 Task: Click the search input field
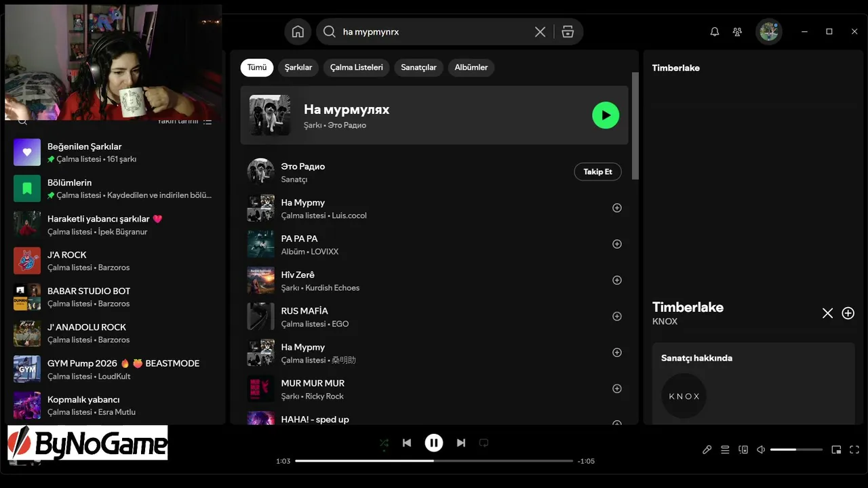[434, 32]
